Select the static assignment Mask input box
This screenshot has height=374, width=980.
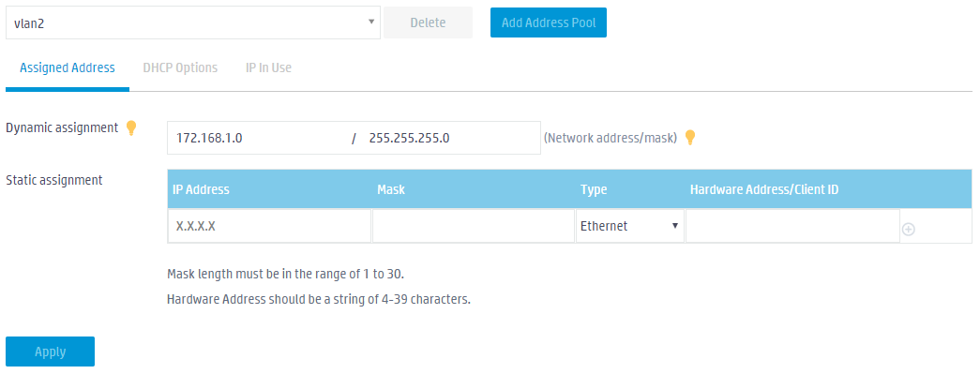(474, 226)
